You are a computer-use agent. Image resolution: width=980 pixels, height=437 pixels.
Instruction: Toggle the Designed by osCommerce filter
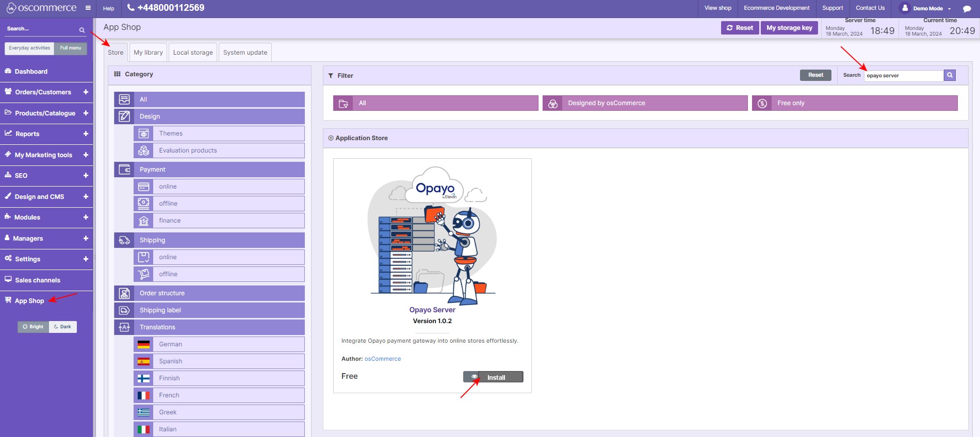coord(645,103)
